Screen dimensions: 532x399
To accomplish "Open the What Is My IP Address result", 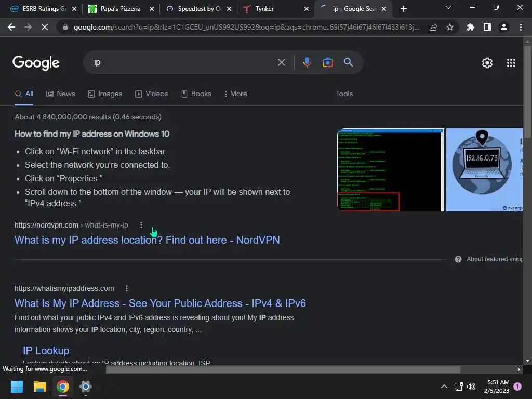I will pyautogui.click(x=160, y=303).
